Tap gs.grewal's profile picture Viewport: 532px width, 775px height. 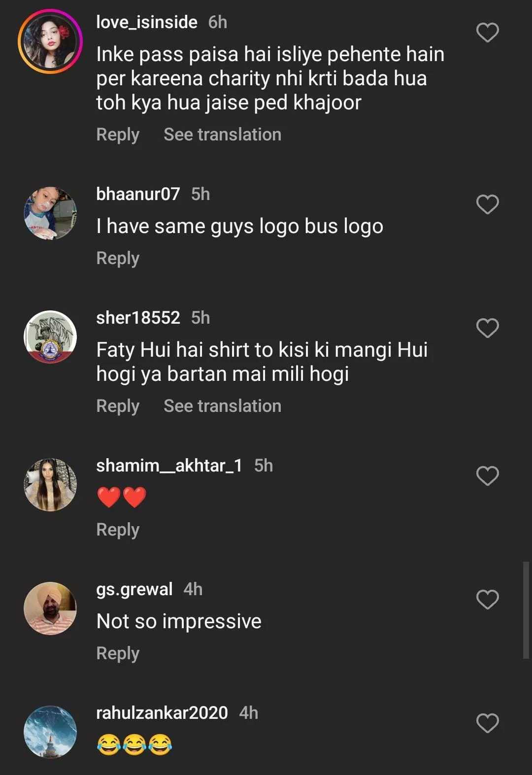pos(50,608)
